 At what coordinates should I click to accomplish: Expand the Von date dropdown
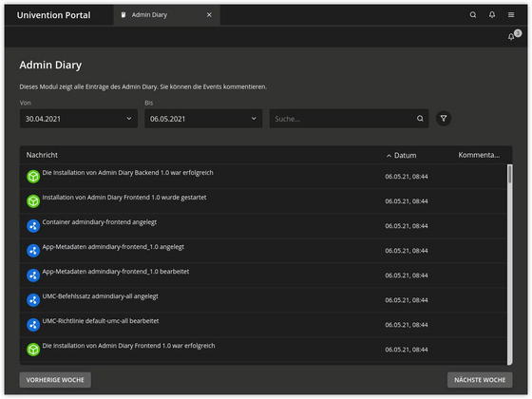click(x=78, y=119)
